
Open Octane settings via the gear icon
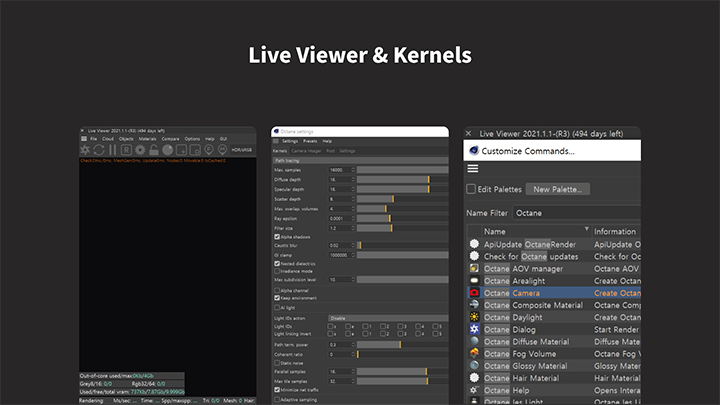(140, 150)
